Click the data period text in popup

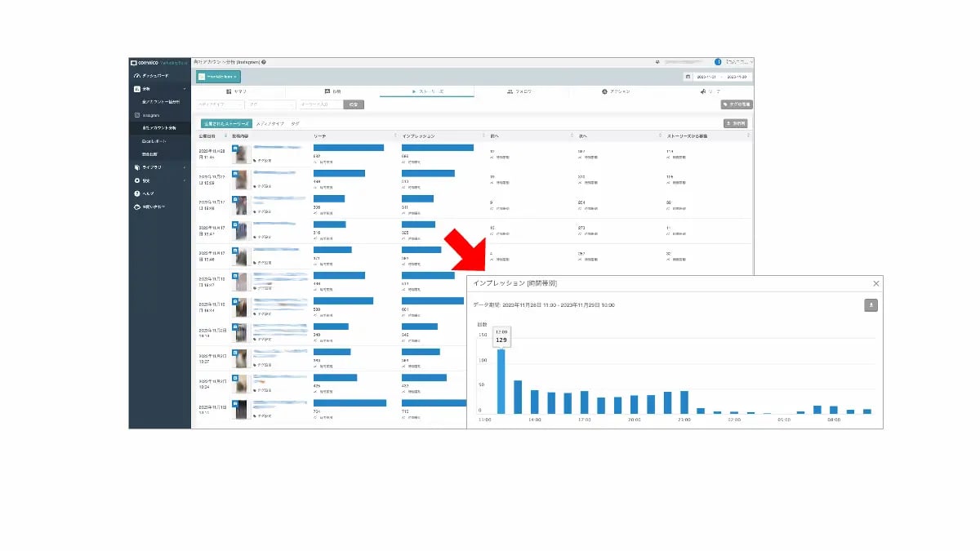[x=544, y=304]
